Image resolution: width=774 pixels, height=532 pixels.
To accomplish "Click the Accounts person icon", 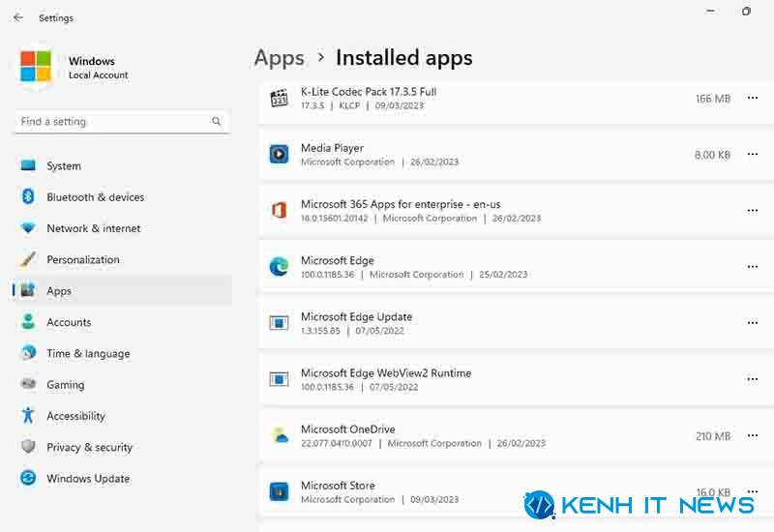I will (x=28, y=322).
